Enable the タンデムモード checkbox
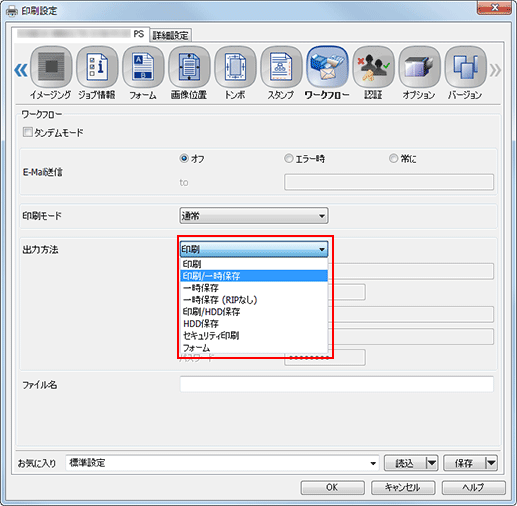The image size is (517, 506). 27,132
